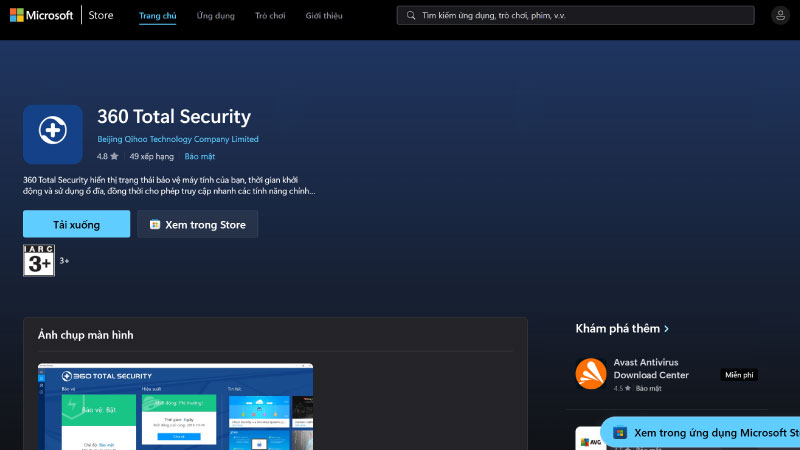Go to the Trò chơi tab
The height and width of the screenshot is (450, 800).
[x=270, y=16]
